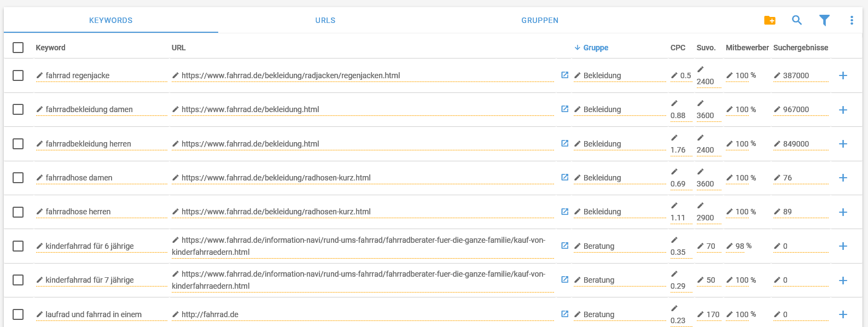Switch to the URLS tab
The image size is (868, 327).
[325, 20]
